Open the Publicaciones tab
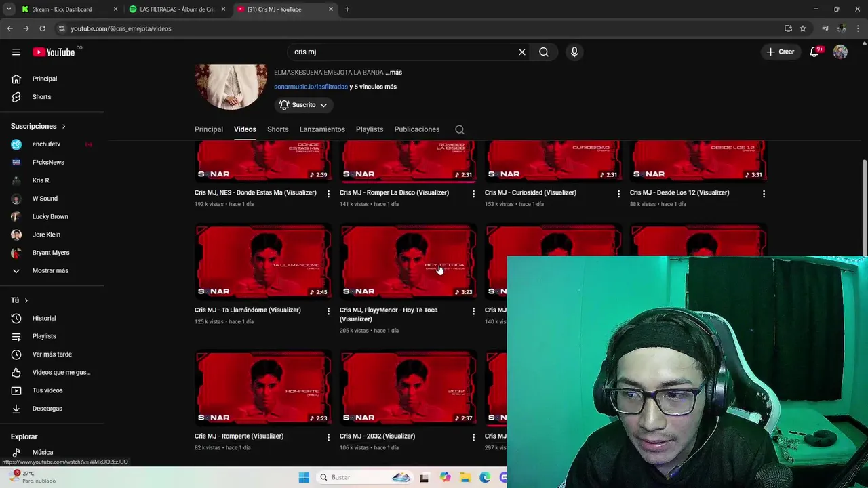This screenshot has width=868, height=488. (417, 129)
